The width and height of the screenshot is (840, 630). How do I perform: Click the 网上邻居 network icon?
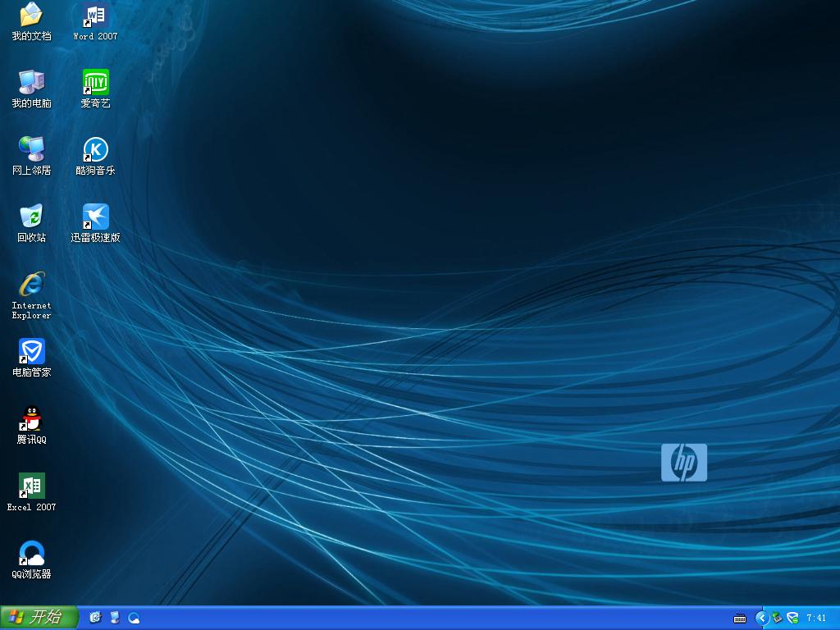[x=31, y=149]
